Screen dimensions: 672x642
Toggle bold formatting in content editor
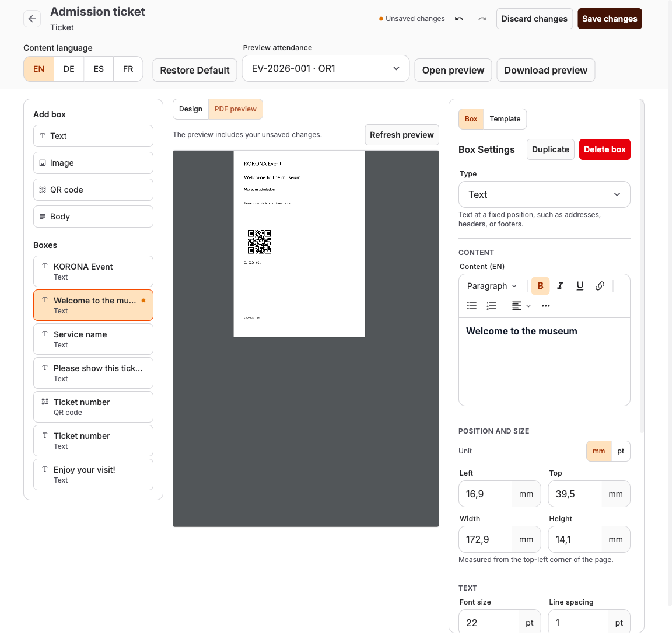coord(540,285)
